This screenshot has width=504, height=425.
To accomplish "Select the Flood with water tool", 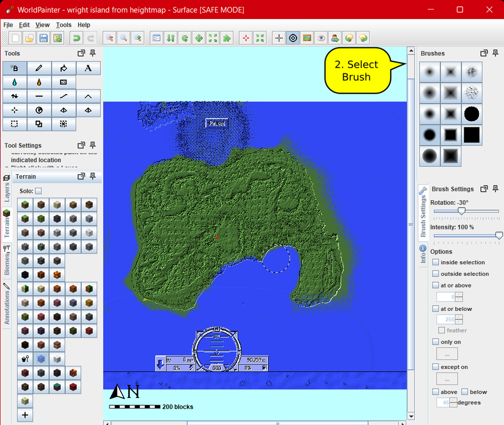I will click(x=15, y=82).
